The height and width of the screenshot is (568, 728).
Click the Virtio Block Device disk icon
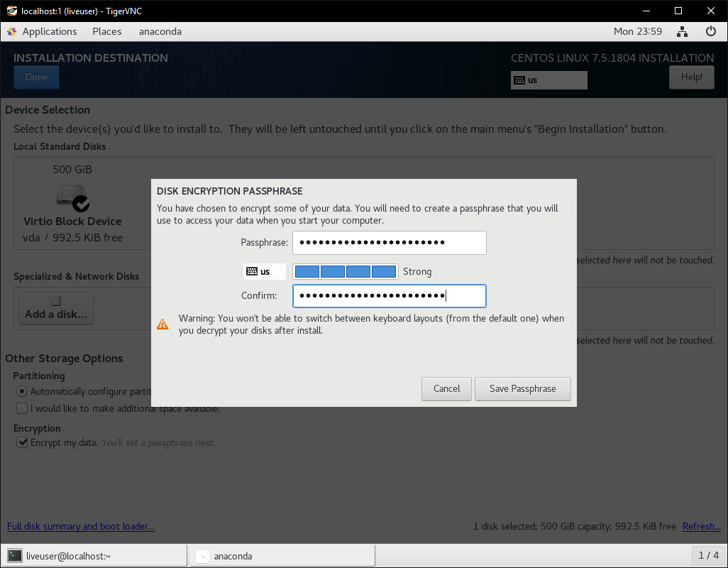(x=72, y=197)
